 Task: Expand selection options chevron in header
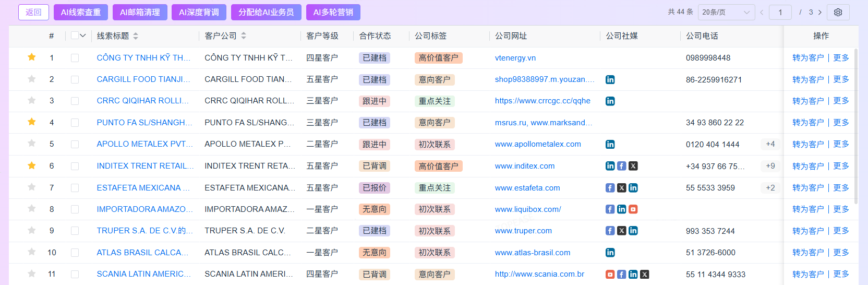click(x=82, y=36)
